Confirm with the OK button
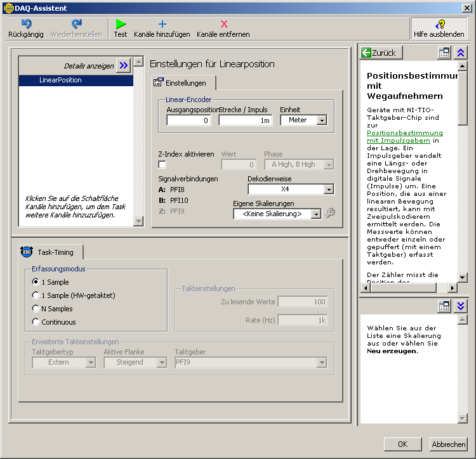 [403, 444]
